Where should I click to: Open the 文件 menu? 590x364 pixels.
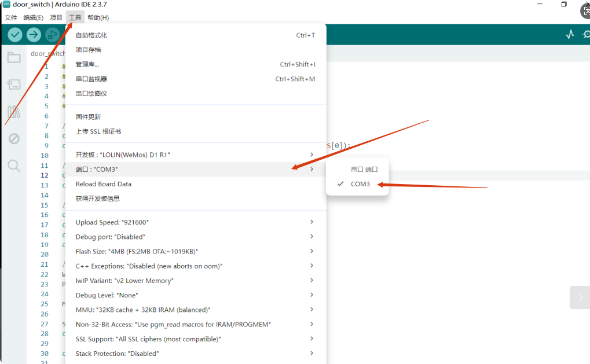[11, 17]
